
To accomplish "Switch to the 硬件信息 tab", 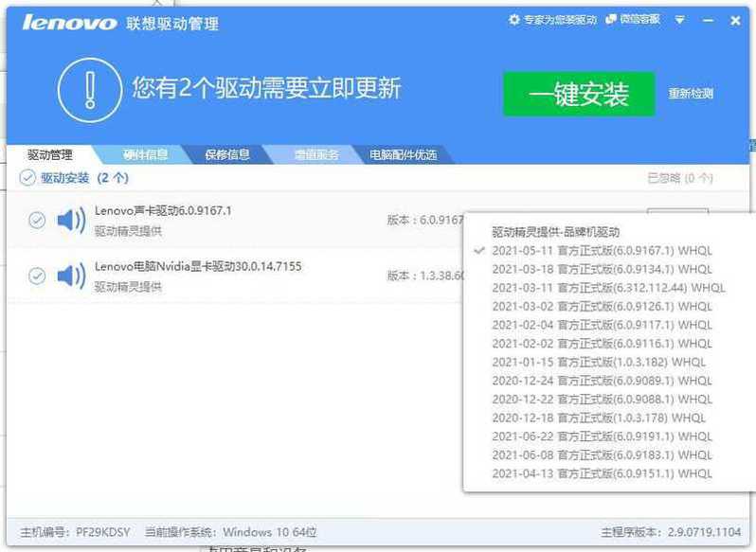I will click(145, 154).
